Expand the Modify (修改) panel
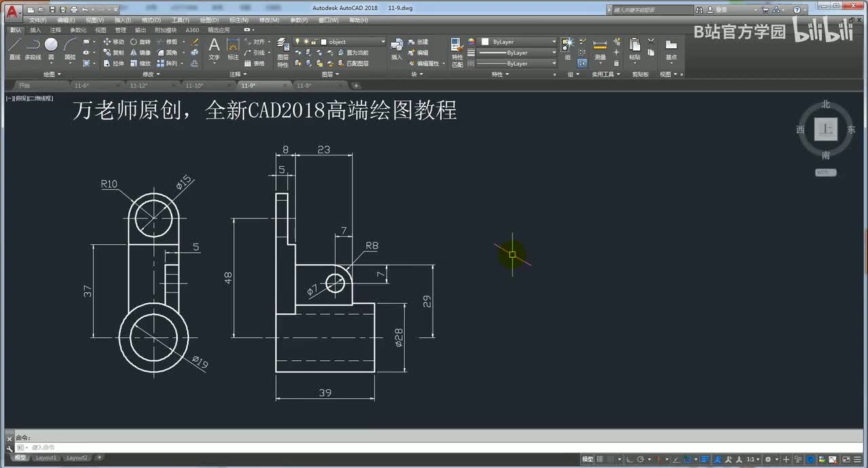The image size is (868, 468). pyautogui.click(x=151, y=74)
